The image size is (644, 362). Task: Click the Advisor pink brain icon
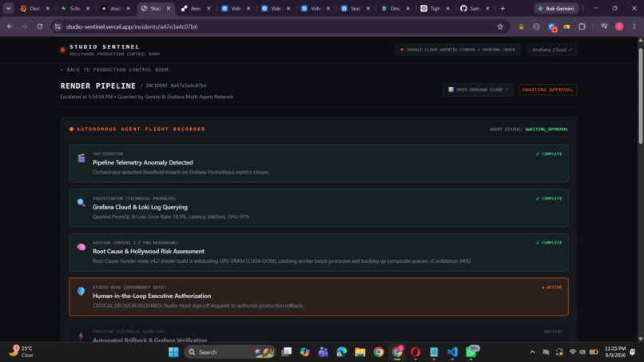click(x=81, y=247)
